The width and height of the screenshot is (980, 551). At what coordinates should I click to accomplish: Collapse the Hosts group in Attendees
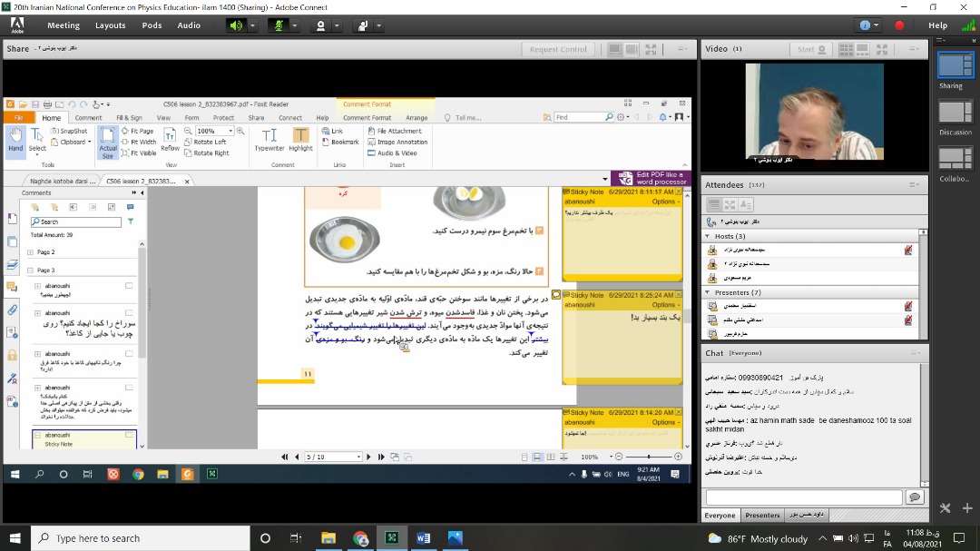click(x=708, y=236)
